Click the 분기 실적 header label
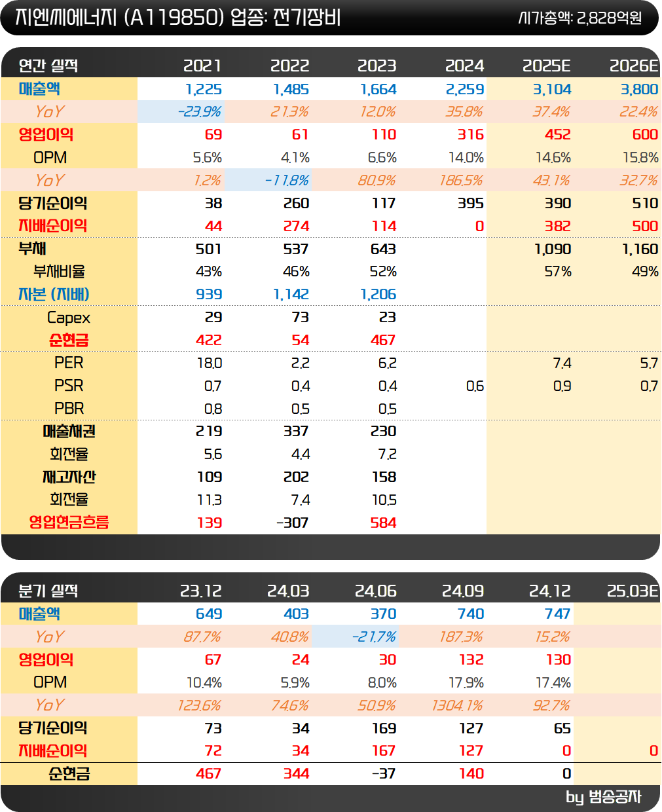The image size is (662, 812). click(48, 591)
